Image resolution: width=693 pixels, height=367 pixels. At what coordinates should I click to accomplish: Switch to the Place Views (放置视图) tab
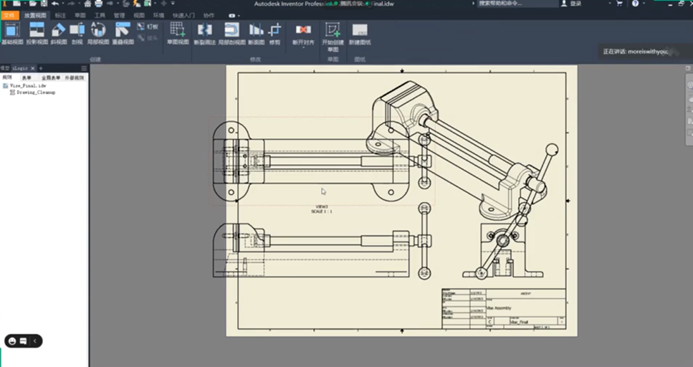point(35,15)
